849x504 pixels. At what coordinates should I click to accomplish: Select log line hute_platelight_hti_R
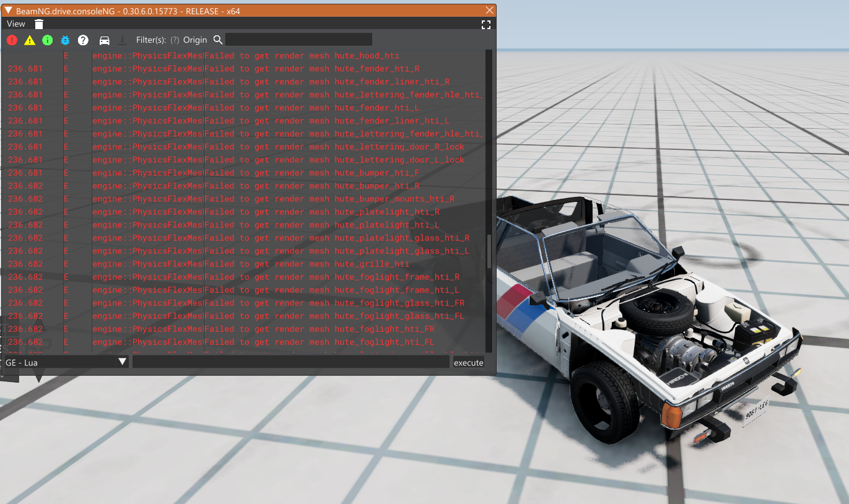(x=245, y=212)
